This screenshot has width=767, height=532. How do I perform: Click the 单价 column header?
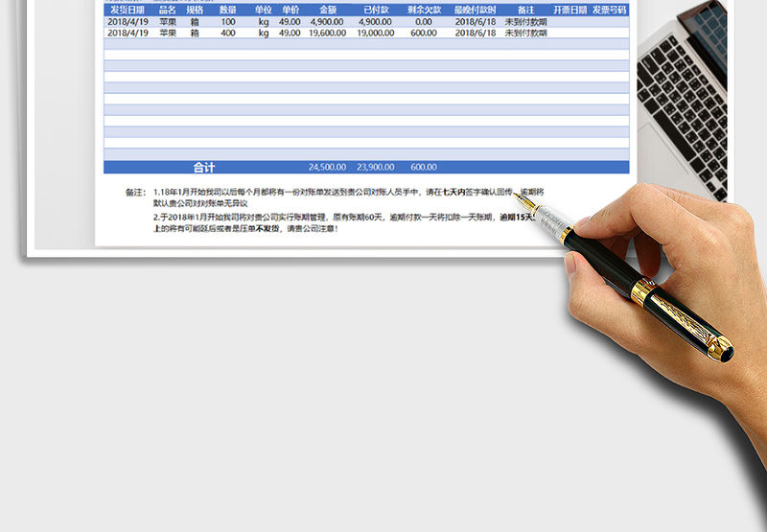(290, 10)
